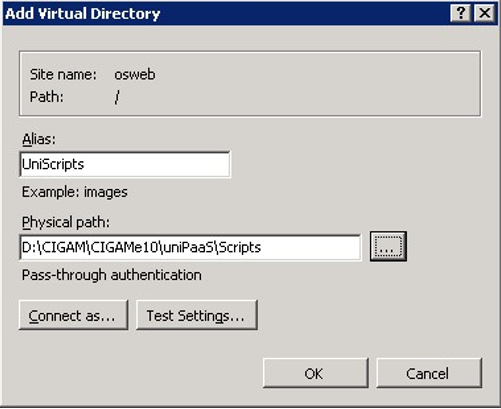
Task: Click the Pass-through authentication text
Action: click(x=112, y=275)
